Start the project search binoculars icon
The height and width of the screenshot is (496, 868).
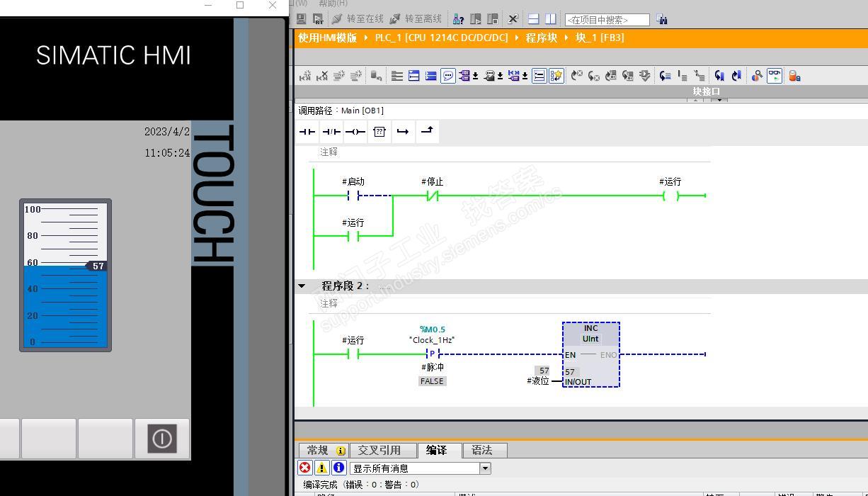point(661,19)
